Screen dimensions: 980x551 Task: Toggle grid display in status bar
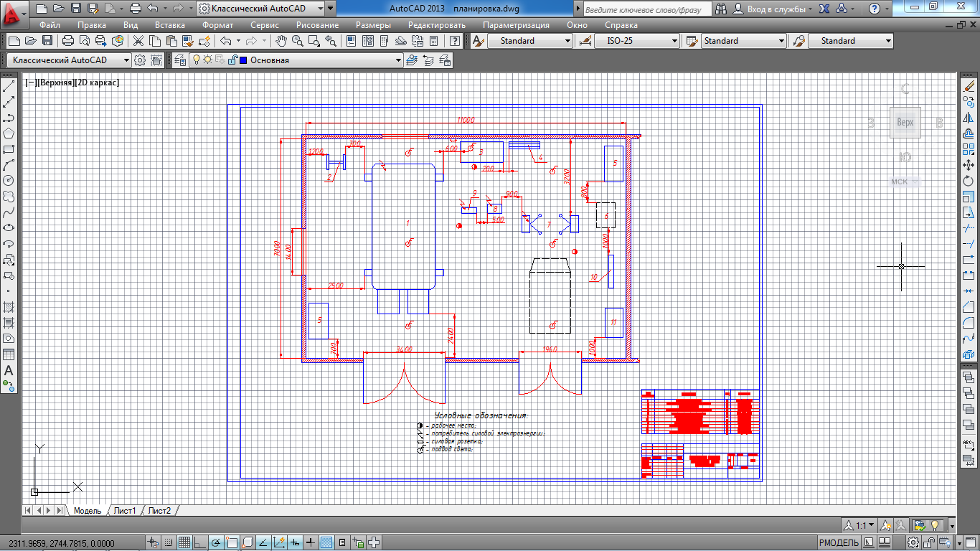[x=184, y=542]
